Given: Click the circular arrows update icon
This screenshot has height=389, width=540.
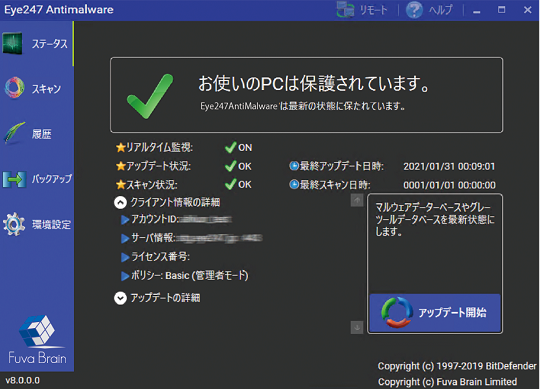Looking at the screenshot, I should pyautogui.click(x=397, y=312).
